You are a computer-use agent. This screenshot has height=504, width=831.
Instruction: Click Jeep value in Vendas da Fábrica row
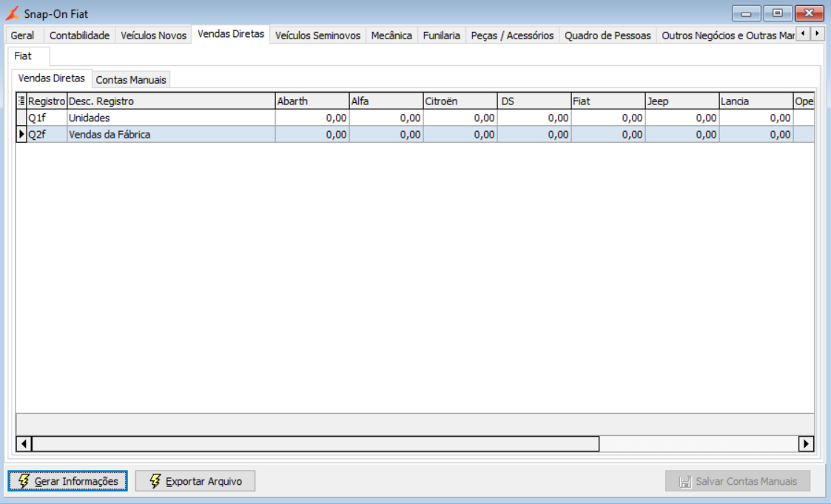tap(682, 134)
